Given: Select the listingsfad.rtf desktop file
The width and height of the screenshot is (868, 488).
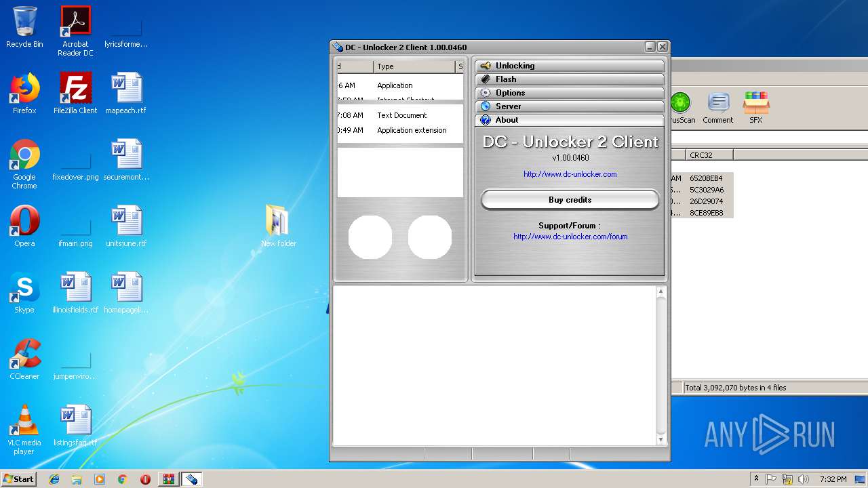Looking at the screenshot, I should point(75,426).
